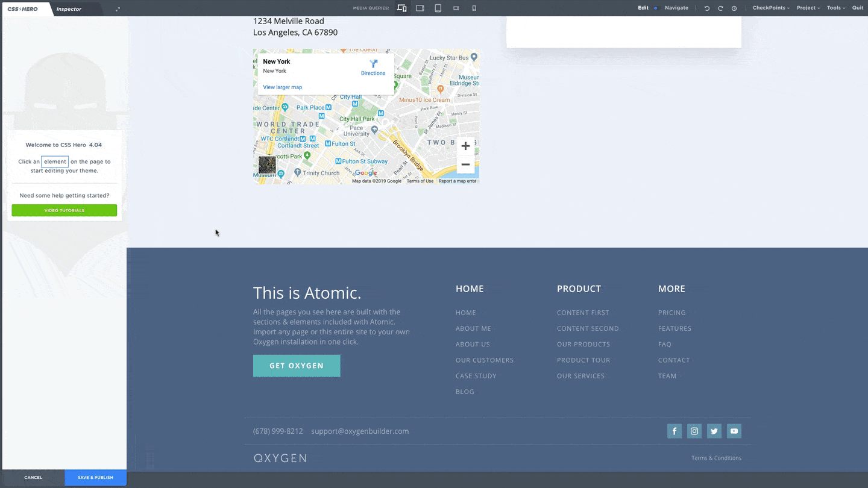
Task: Click the Facebook footer icon
Action: 675,431
